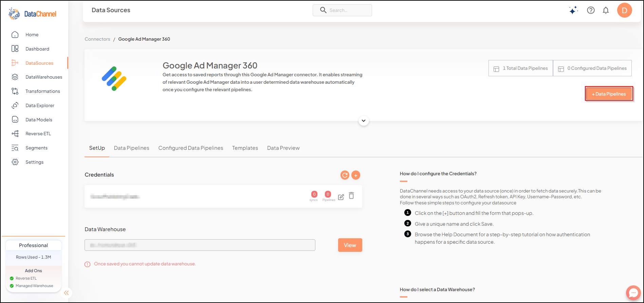The image size is (644, 303).
Task: Open the Data Explorer sidebar icon
Action: pos(15,105)
